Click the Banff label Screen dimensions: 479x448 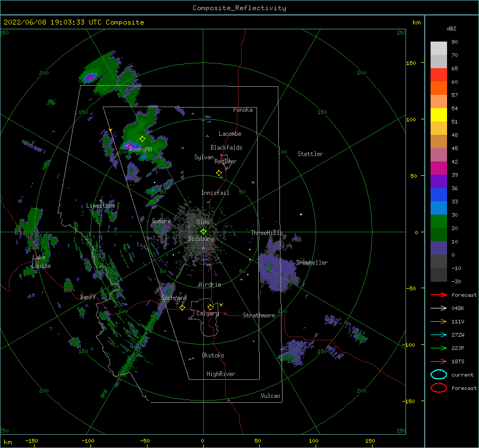point(88,297)
